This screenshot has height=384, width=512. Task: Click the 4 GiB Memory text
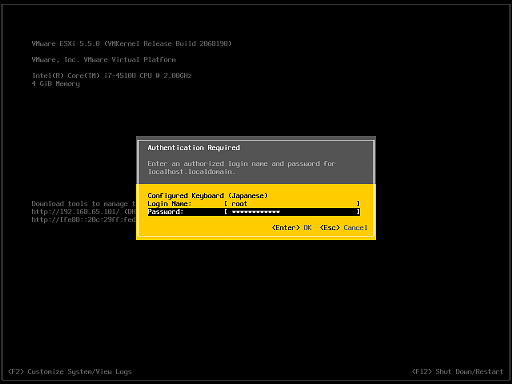(x=56, y=84)
